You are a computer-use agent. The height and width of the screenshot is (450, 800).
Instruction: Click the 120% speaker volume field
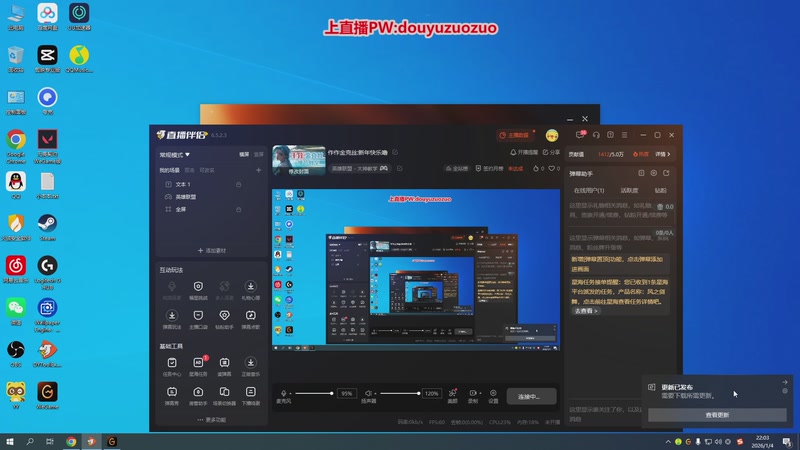[432, 393]
